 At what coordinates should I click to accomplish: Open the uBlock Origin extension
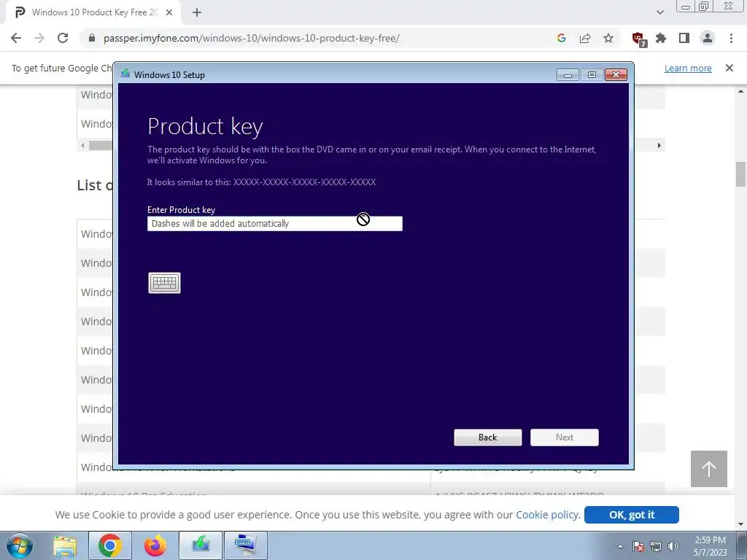pyautogui.click(x=639, y=39)
